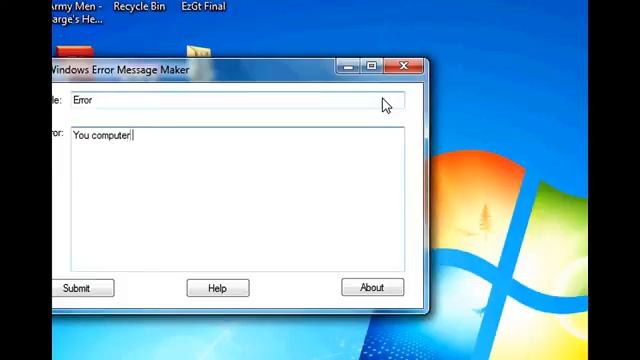Select the Recycle Bin desktop label
This screenshot has height=360, width=640.
[139, 7]
